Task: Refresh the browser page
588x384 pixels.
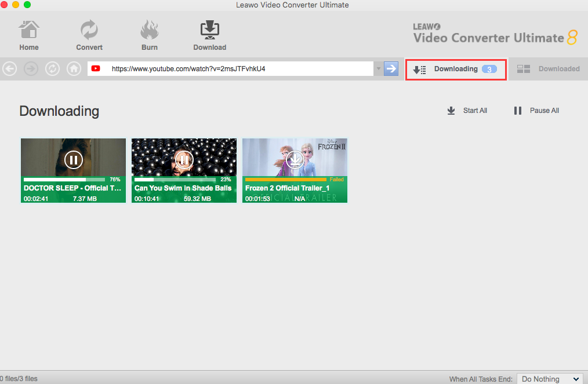Action: click(53, 68)
